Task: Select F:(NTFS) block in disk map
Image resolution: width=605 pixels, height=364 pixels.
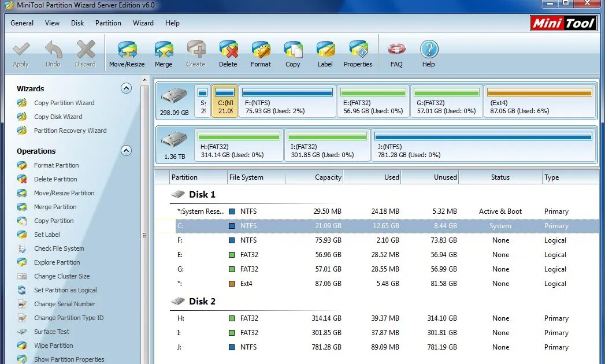Action: click(x=287, y=102)
